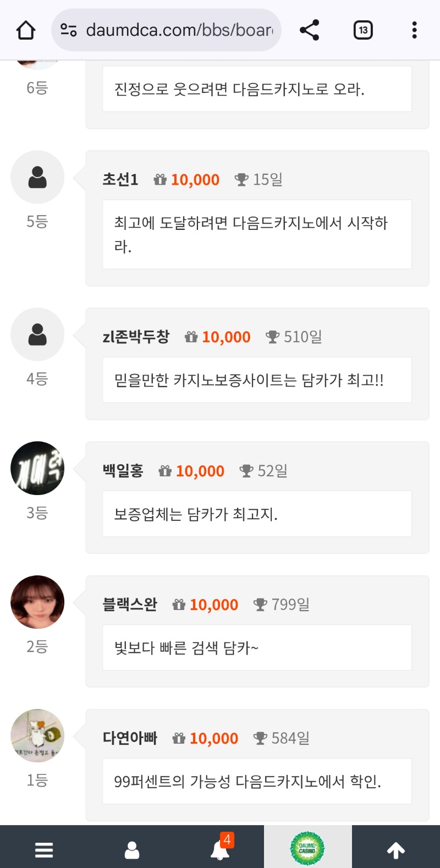This screenshot has height=868, width=440.
Task: Tap 백일홍's avatar image
Action: [37, 468]
